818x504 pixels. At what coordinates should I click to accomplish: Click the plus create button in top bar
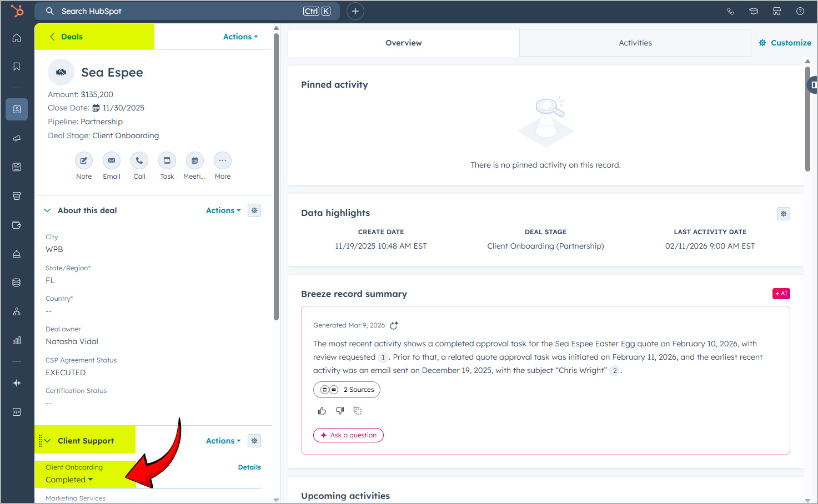355,11
